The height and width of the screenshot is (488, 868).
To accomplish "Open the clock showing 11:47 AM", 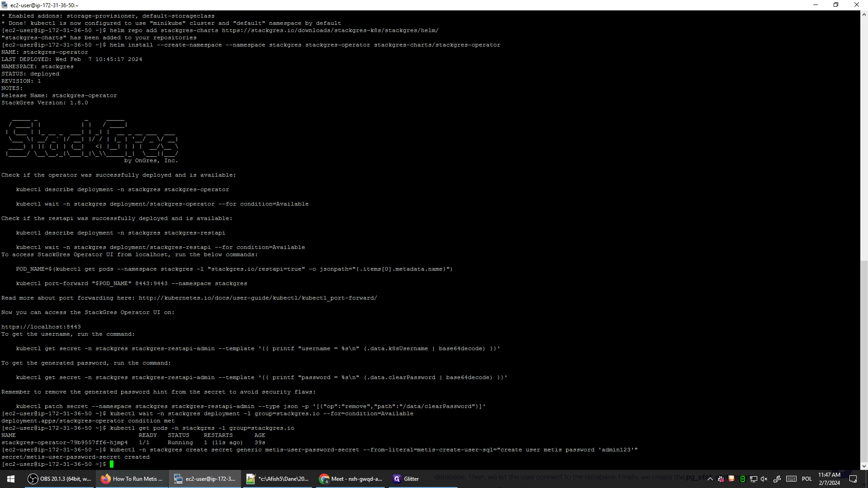I will tap(829, 479).
